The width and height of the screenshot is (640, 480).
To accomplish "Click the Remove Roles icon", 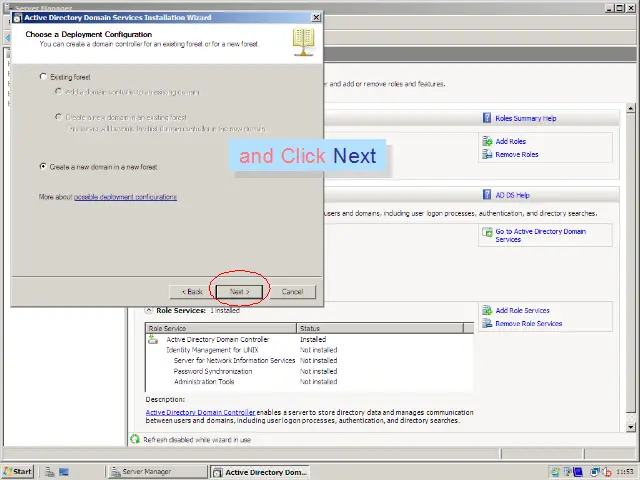I will (x=487, y=154).
